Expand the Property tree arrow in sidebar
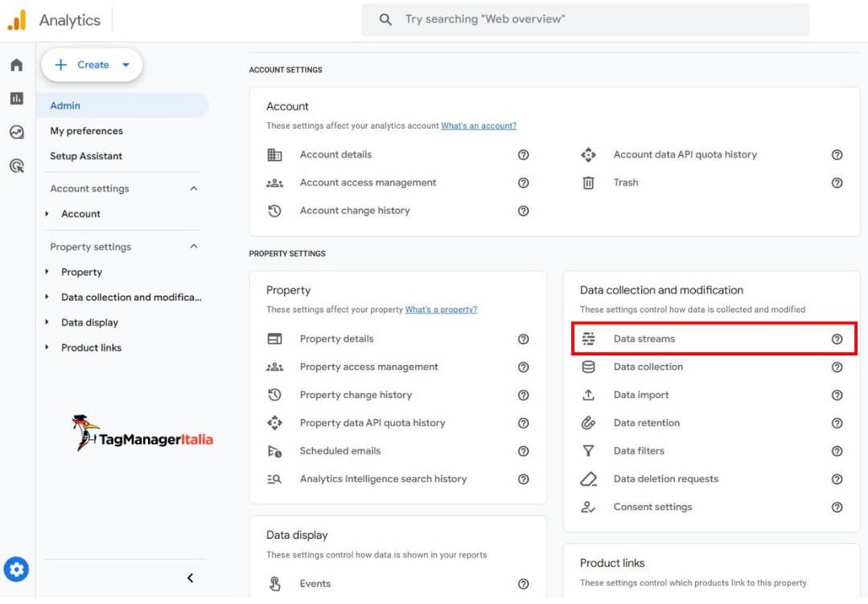Viewport: 868px width, 604px height. coord(47,272)
